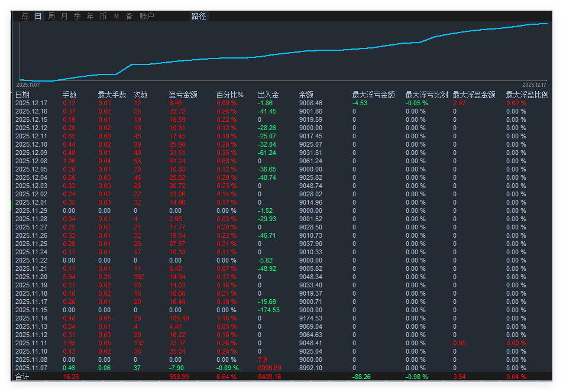Viewport: 563px width, 392px height.
Task: Select the 2025.12.09 row date
Action: pos(31,153)
